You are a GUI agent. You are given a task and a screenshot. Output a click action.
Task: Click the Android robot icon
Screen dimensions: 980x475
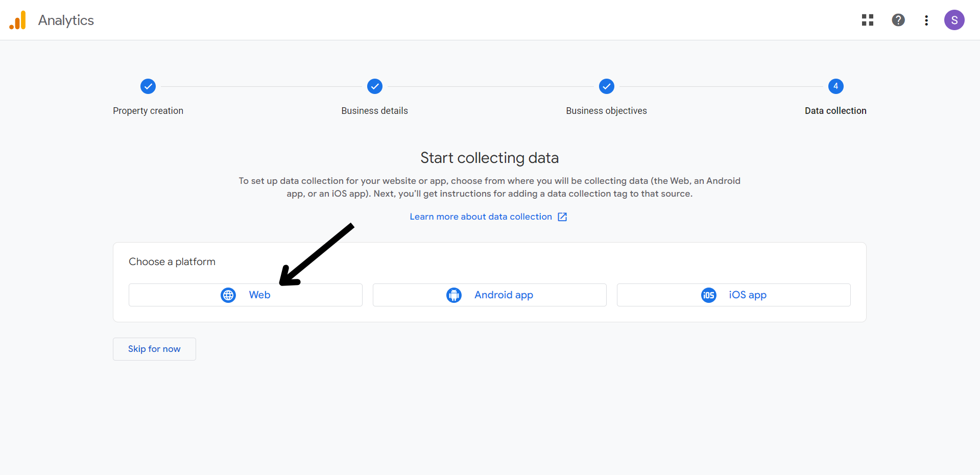click(x=453, y=295)
